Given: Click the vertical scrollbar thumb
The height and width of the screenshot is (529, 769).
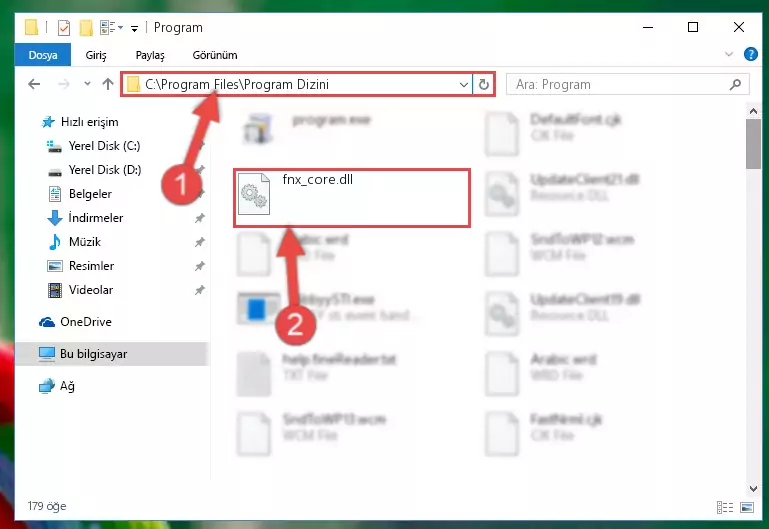Looking at the screenshot, I should click(x=753, y=144).
